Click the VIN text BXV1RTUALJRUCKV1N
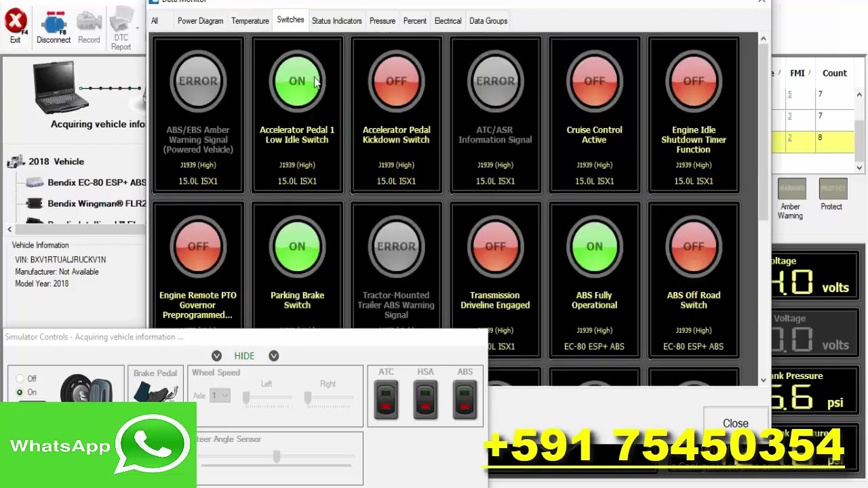This screenshot has width=868, height=488. click(68, 260)
